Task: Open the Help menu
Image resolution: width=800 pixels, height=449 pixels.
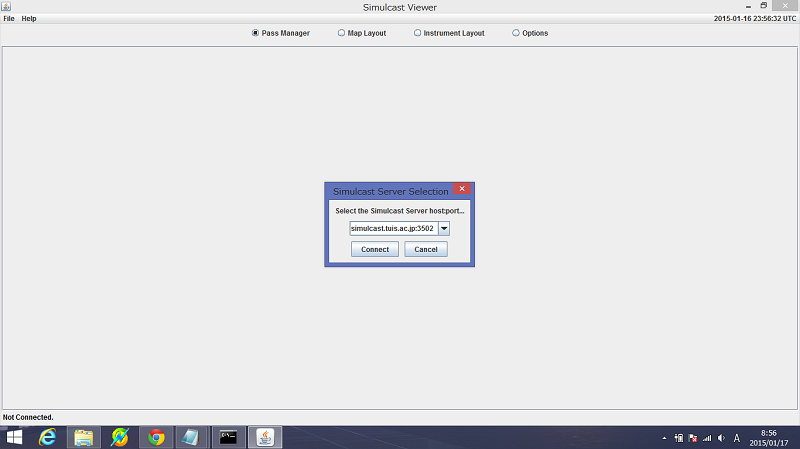Action: pos(29,18)
